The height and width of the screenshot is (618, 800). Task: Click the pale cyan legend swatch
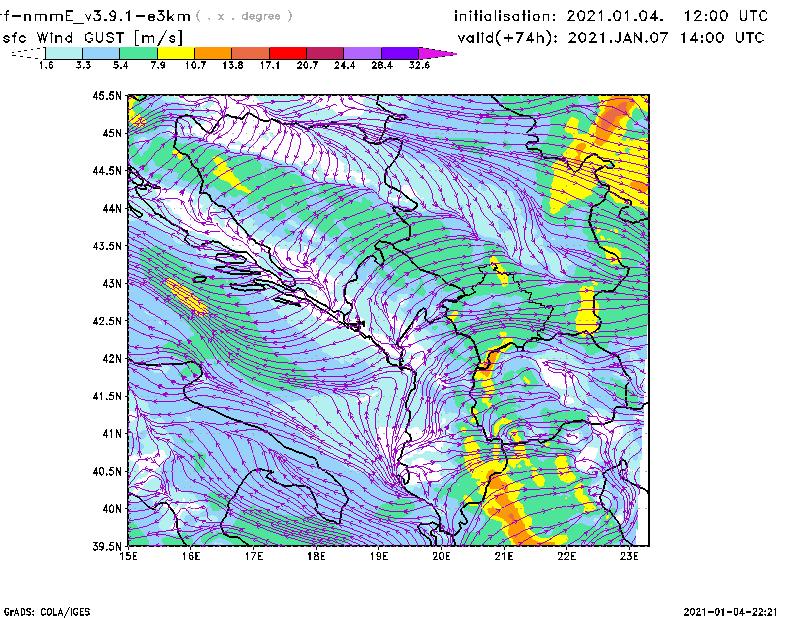click(64, 53)
